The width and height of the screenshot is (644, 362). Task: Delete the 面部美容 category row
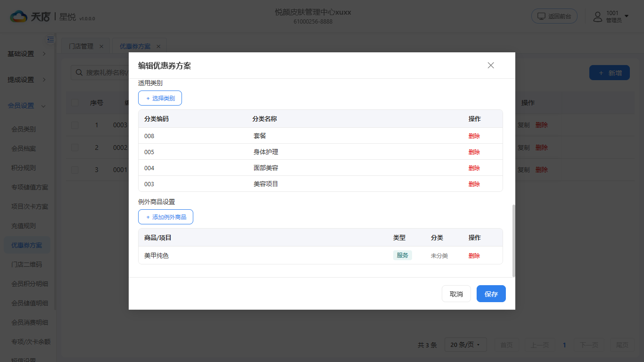point(474,168)
